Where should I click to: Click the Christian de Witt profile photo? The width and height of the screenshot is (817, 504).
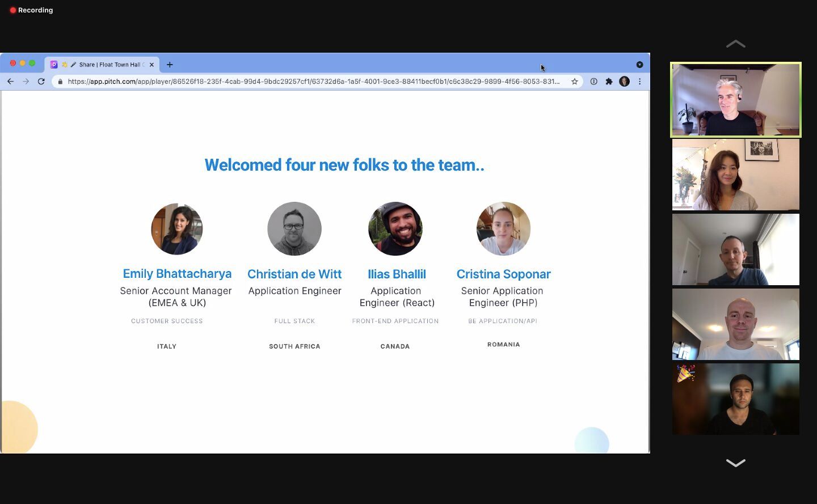tap(294, 228)
